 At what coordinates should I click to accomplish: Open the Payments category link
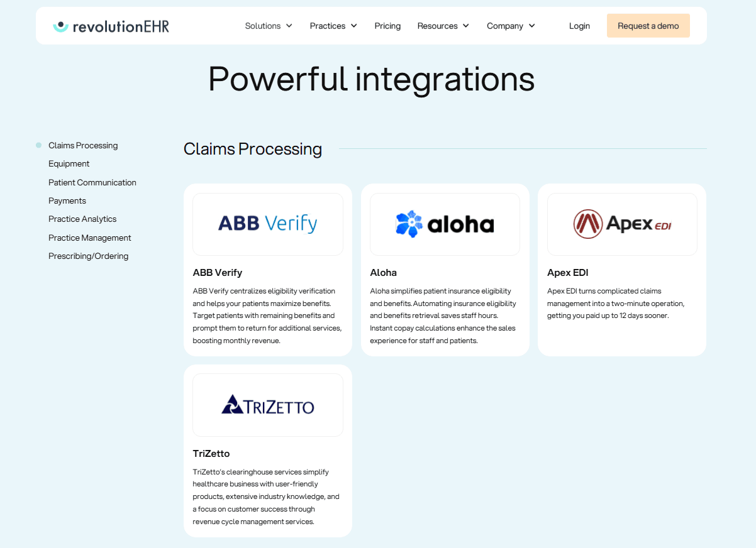[x=67, y=200]
